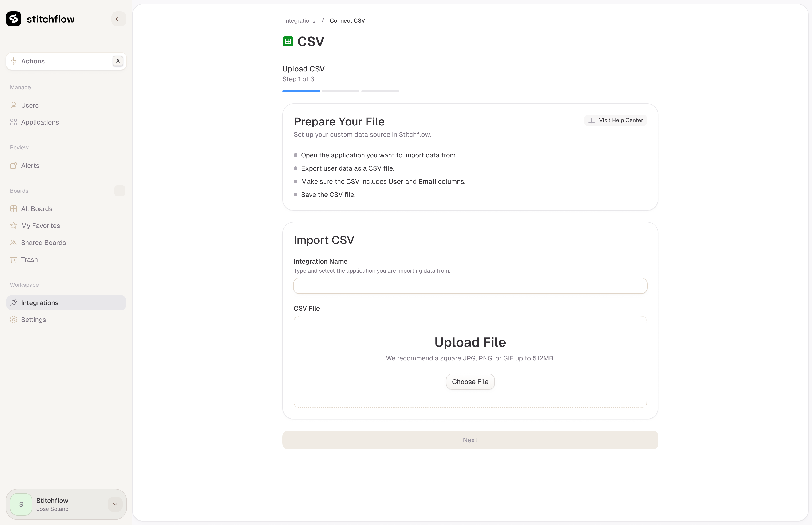Select Integrations under Workspace
This screenshot has height=525, width=812.
[x=40, y=303]
